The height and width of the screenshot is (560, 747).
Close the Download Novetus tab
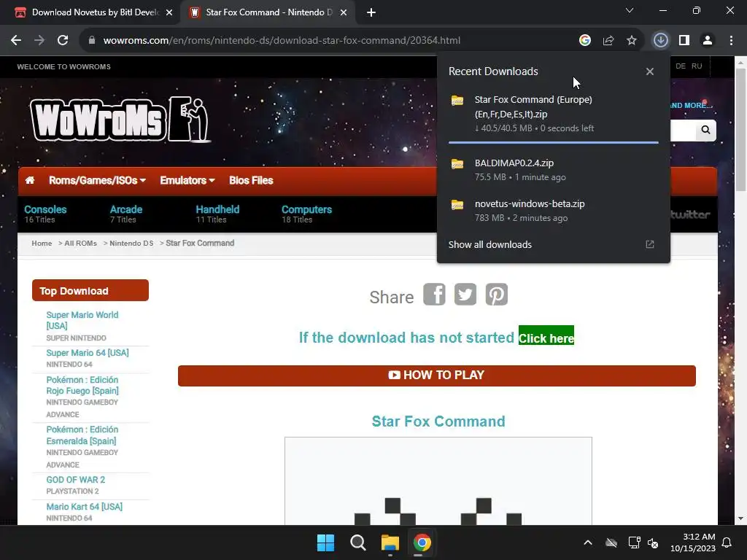point(169,13)
